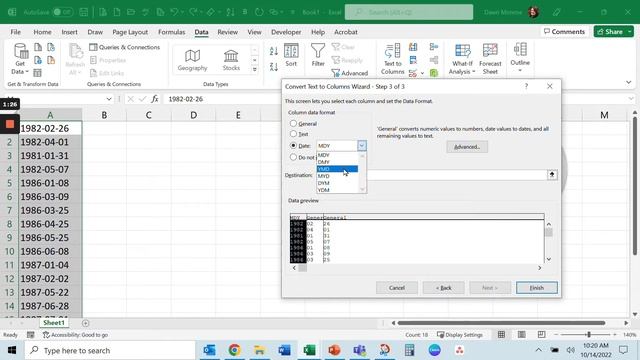Select Do not import column radio
Viewport: 640px width, 360px height.
(x=293, y=157)
